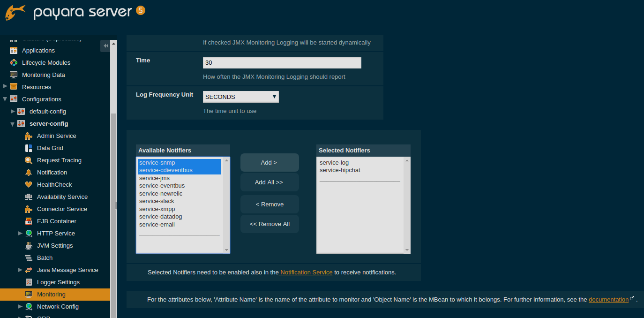The height and width of the screenshot is (318, 644).
Task: Click the Batch icon
Action: pyautogui.click(x=29, y=258)
